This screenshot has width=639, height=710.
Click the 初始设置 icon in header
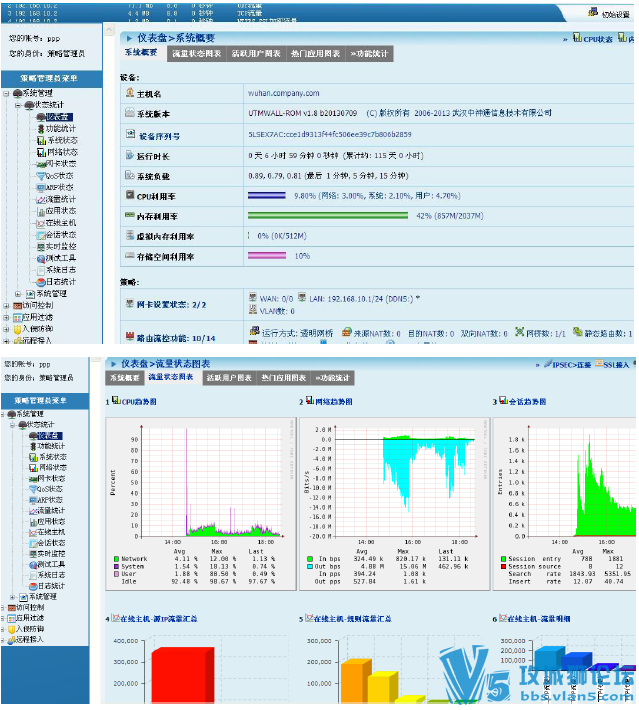(x=593, y=12)
